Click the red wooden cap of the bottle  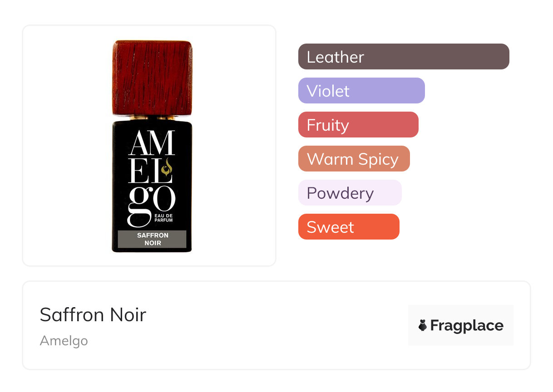[153, 77]
